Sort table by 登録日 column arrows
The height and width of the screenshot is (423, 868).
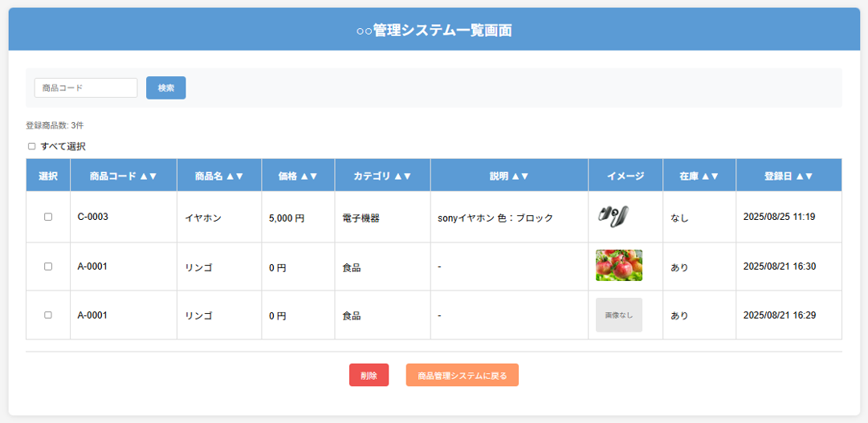click(x=804, y=176)
